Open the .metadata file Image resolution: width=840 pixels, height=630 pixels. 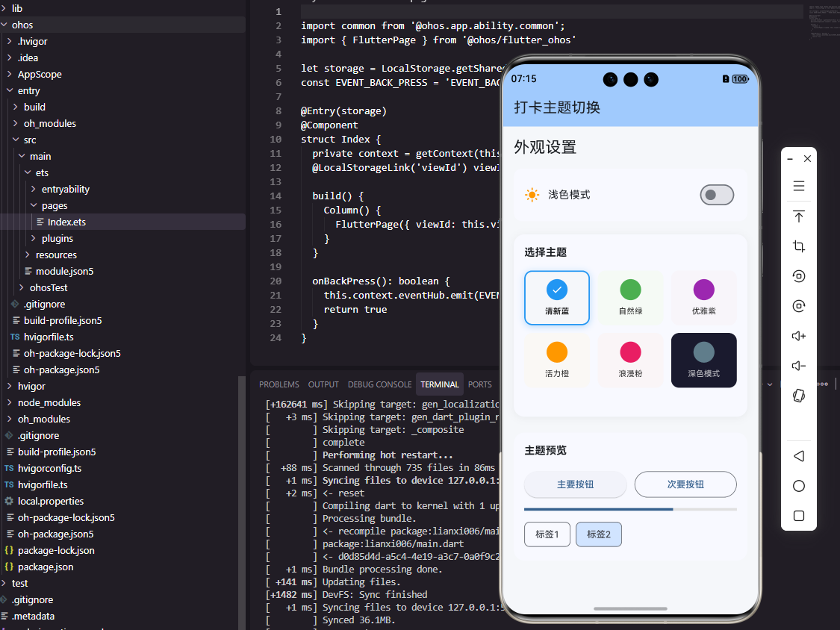point(33,616)
